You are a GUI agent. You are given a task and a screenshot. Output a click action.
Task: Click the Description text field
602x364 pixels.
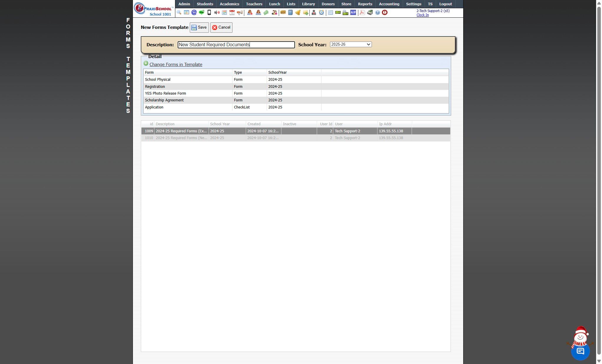point(236,45)
